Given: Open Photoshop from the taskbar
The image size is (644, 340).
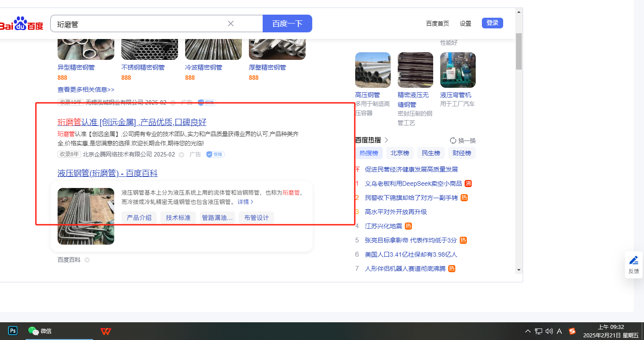Looking at the screenshot, I should coord(13,331).
